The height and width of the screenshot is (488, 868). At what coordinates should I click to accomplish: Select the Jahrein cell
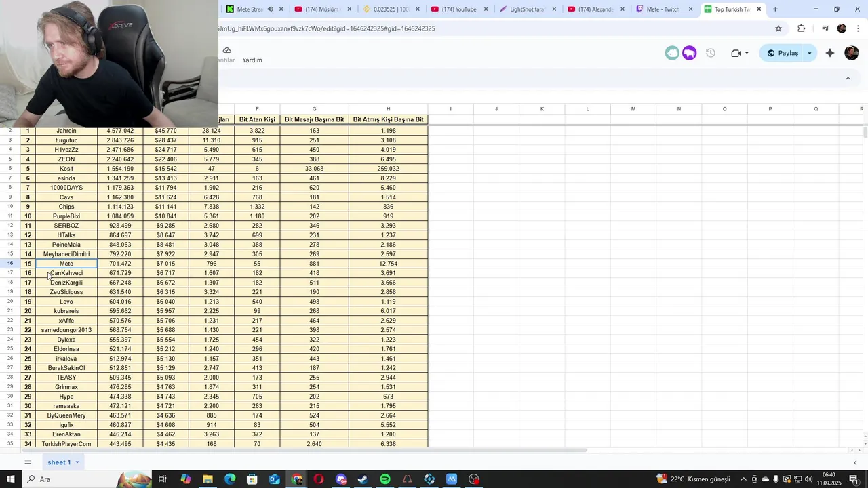[66, 131]
